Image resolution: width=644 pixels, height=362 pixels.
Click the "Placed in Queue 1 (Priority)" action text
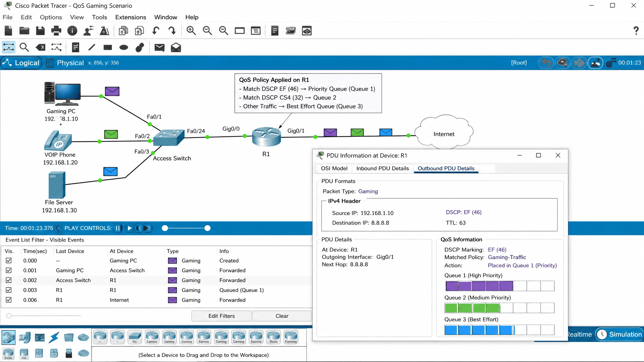522,265
